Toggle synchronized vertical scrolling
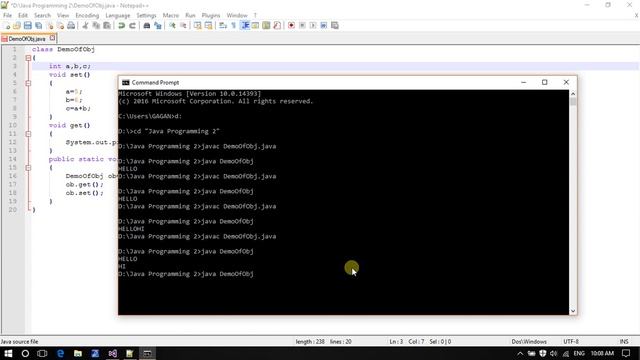Screen dimensions: 640x360 tap(198, 25)
